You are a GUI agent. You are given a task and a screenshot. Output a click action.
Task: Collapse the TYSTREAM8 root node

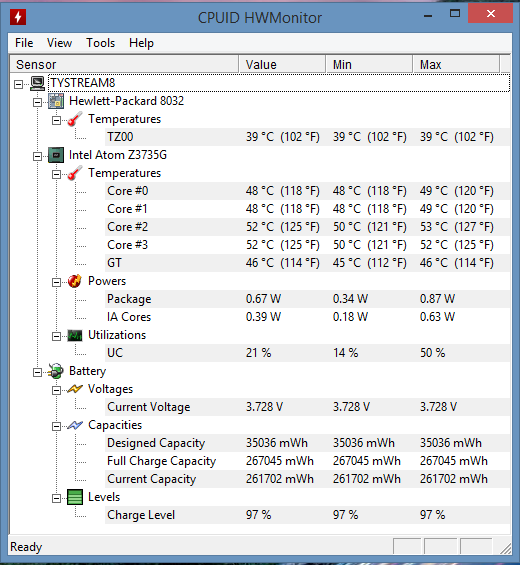(18, 84)
